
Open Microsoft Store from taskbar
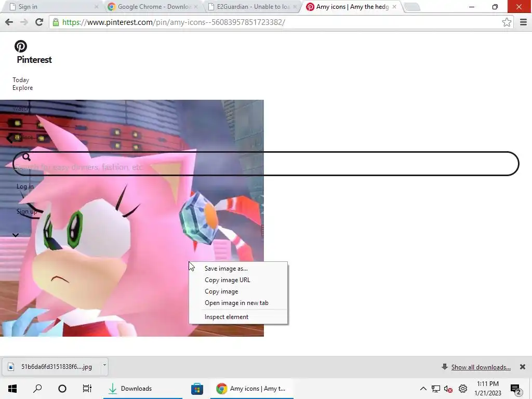point(197,389)
